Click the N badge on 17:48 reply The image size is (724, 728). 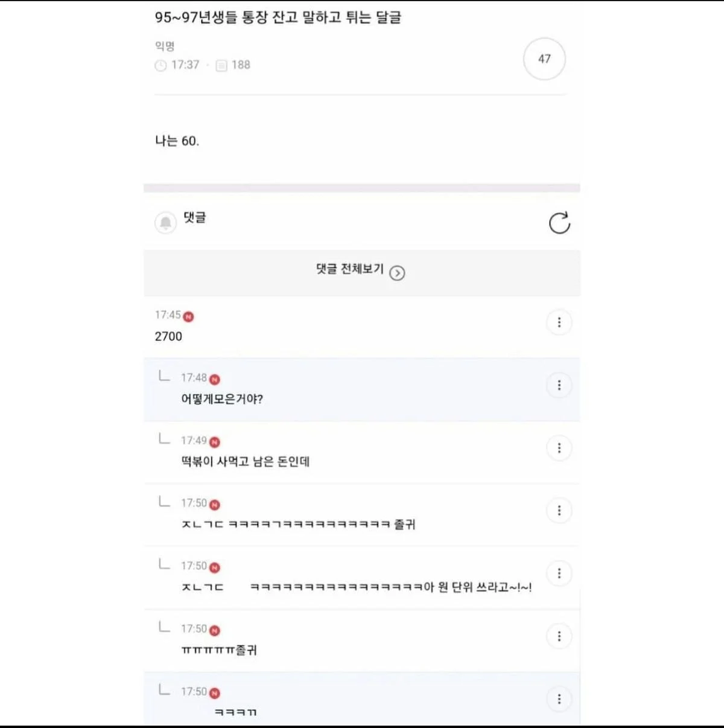[215, 380]
